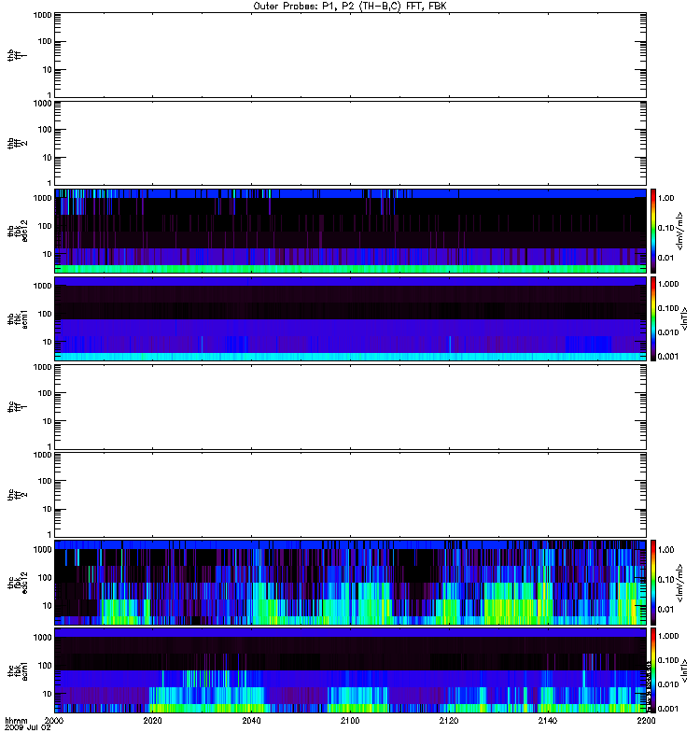This screenshot has height=747, width=700.
Task: Select the empty thc fff 1 panel
Action: click(351, 407)
